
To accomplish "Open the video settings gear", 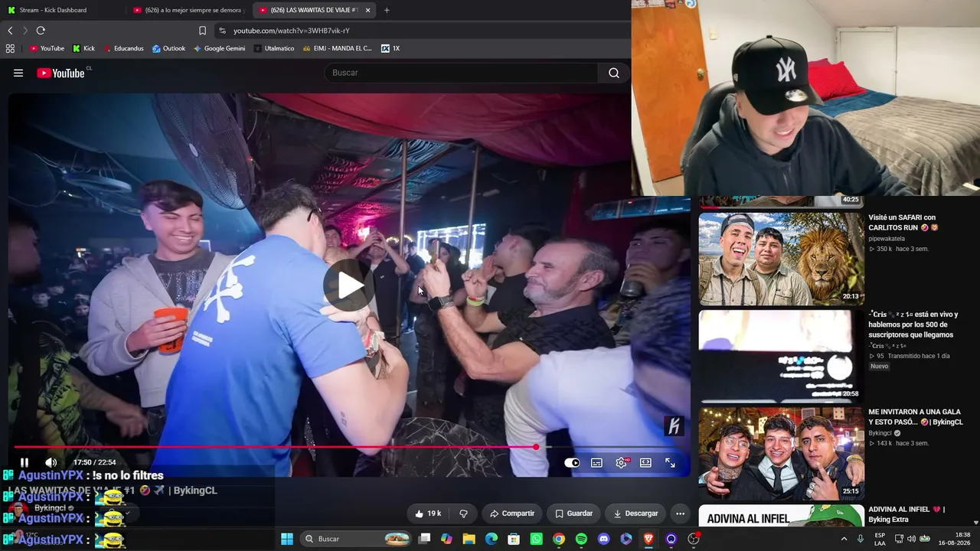I will coord(621,462).
